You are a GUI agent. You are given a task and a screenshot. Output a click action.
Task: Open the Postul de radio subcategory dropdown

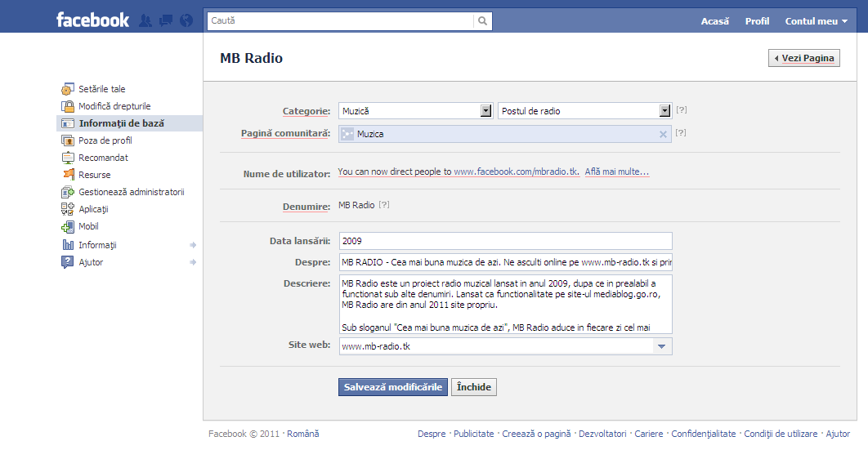point(584,110)
